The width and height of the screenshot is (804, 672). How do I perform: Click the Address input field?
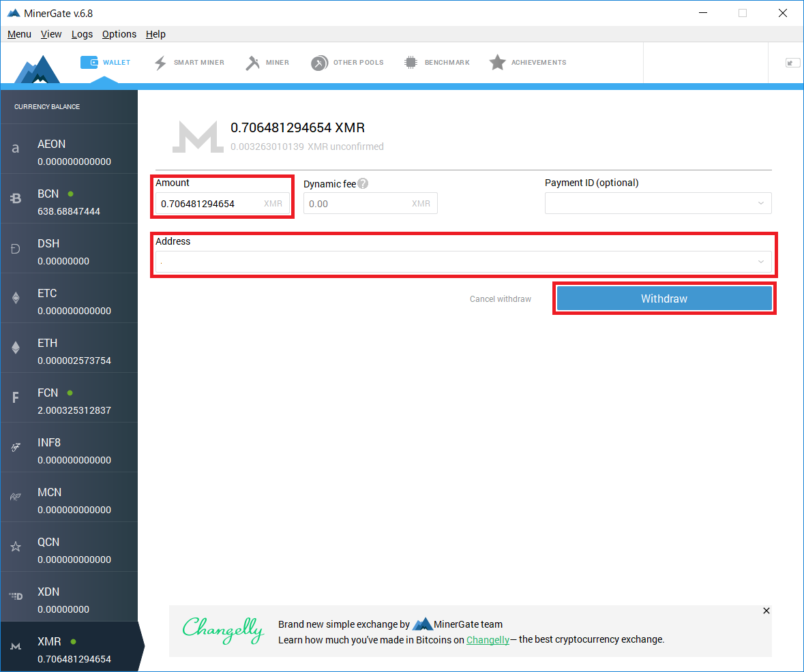point(464,262)
